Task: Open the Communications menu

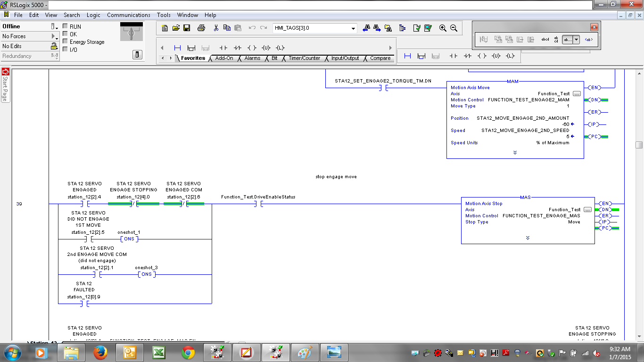Action: coord(128,15)
